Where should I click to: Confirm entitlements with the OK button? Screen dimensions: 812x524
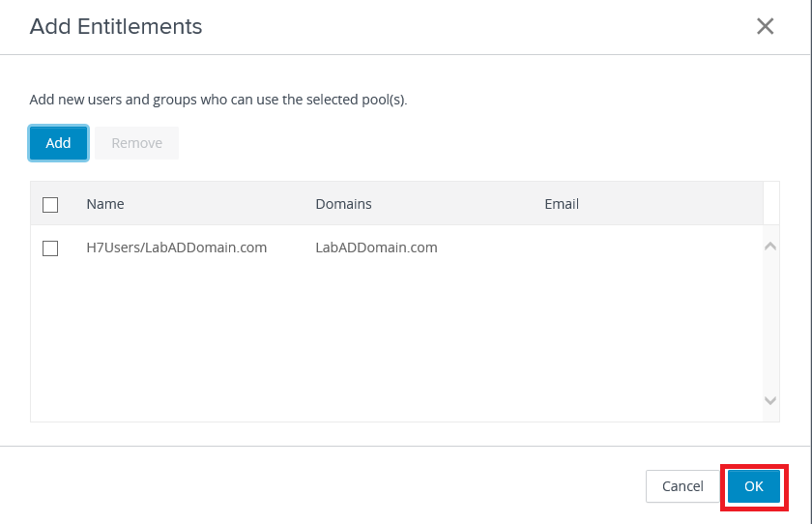(x=754, y=486)
